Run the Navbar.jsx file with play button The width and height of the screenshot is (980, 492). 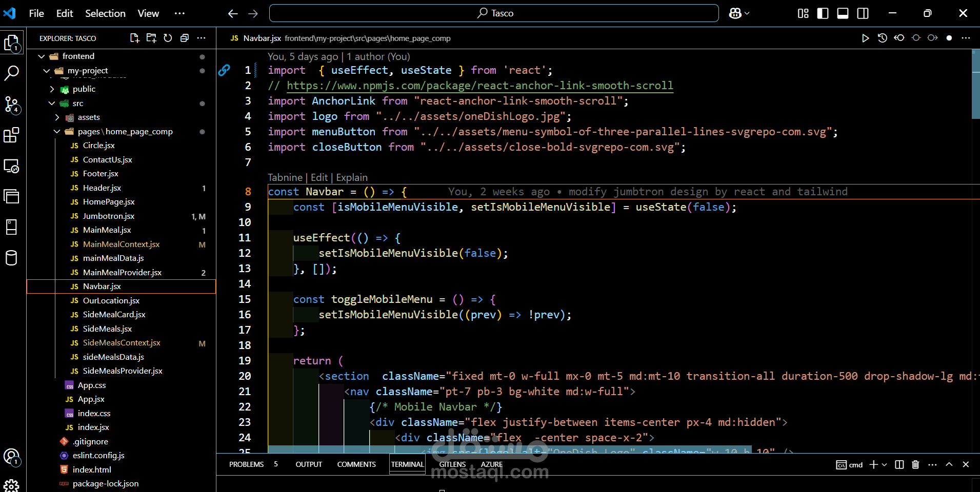[865, 38]
